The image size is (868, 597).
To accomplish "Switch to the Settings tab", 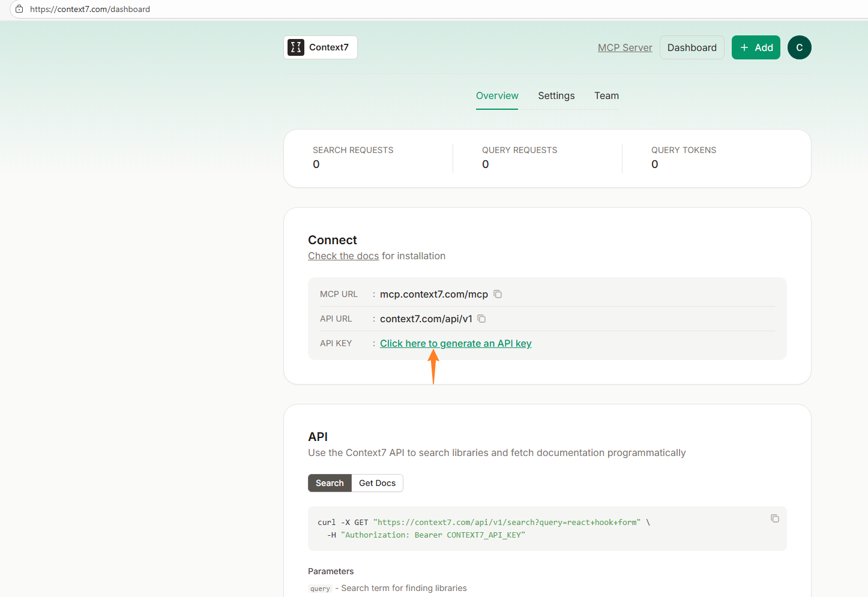I will click(556, 96).
